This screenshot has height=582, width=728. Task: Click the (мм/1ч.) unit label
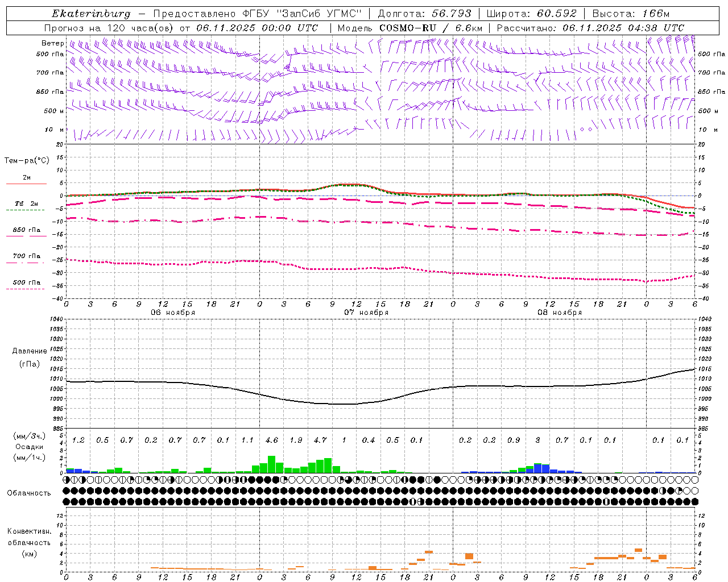[29, 458]
